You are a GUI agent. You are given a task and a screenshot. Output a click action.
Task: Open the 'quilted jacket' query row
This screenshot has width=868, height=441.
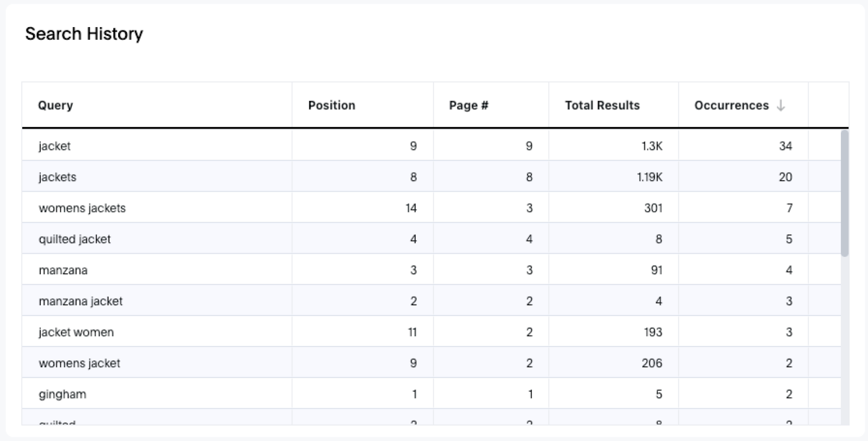pyautogui.click(x=74, y=239)
